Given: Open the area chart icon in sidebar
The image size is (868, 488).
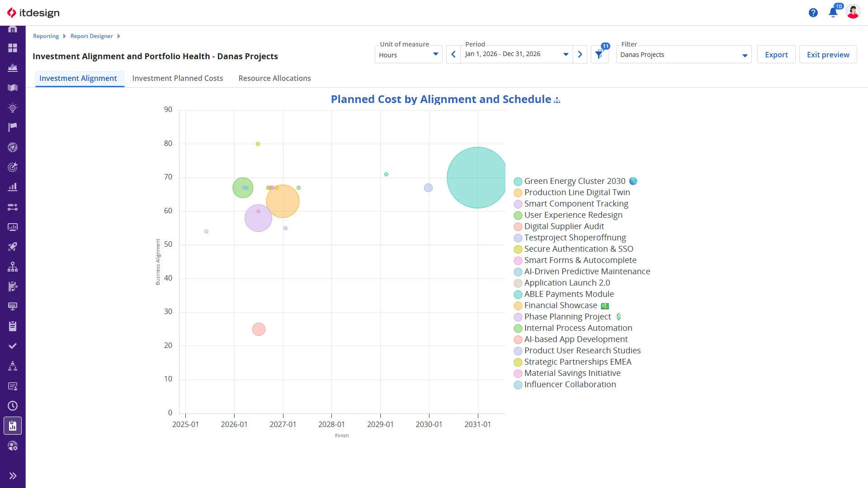Looking at the screenshot, I should pyautogui.click(x=13, y=68).
